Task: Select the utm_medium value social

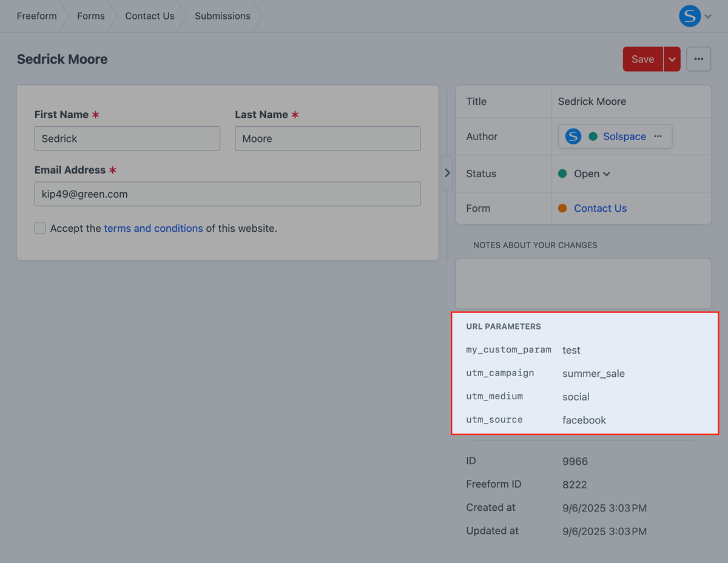Action: 576,397
